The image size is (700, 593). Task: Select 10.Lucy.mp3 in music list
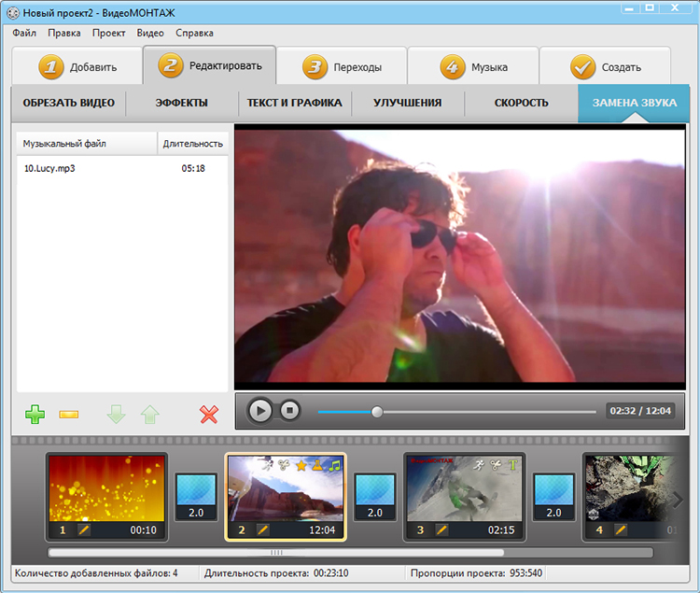click(122, 168)
